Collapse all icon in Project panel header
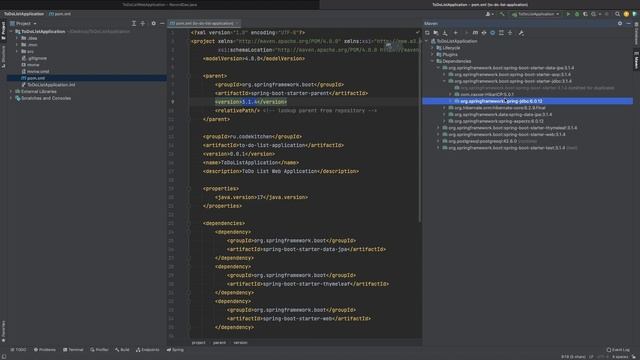The width and height of the screenshot is (640, 360). (x=142, y=23)
